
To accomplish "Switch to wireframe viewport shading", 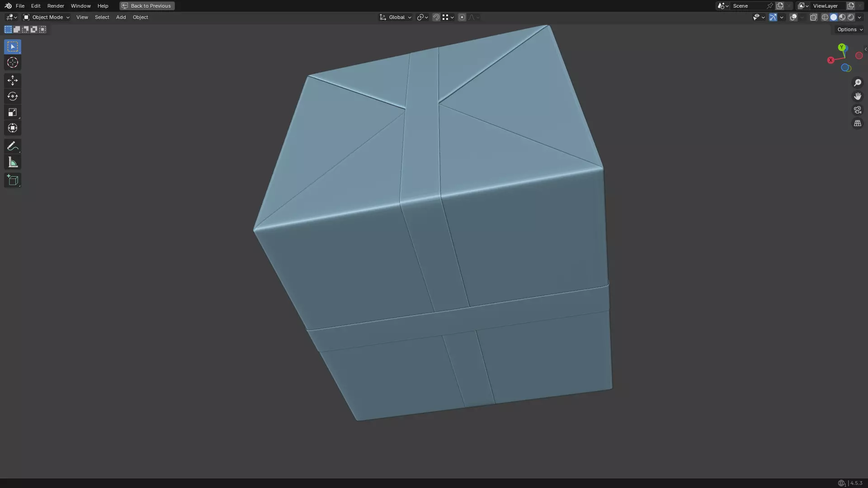I will [x=825, y=17].
